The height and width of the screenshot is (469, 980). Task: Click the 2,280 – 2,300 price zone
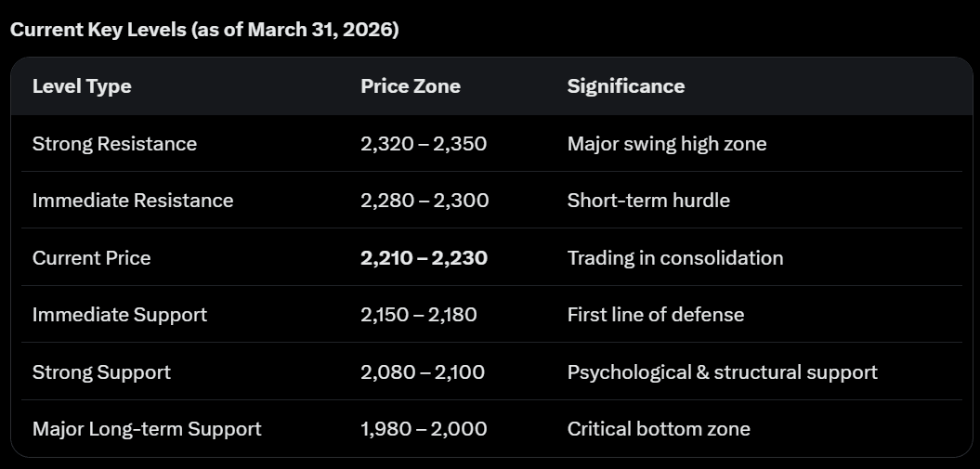pos(425,201)
